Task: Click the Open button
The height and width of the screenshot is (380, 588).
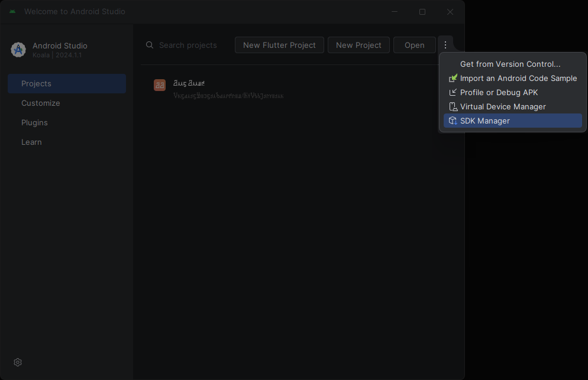Action: (x=414, y=45)
